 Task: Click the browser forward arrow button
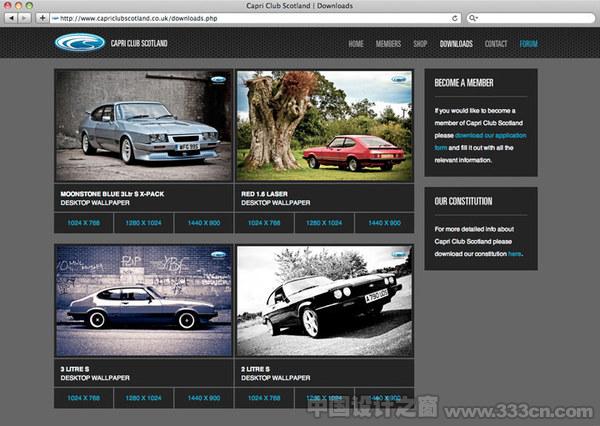click(x=24, y=18)
